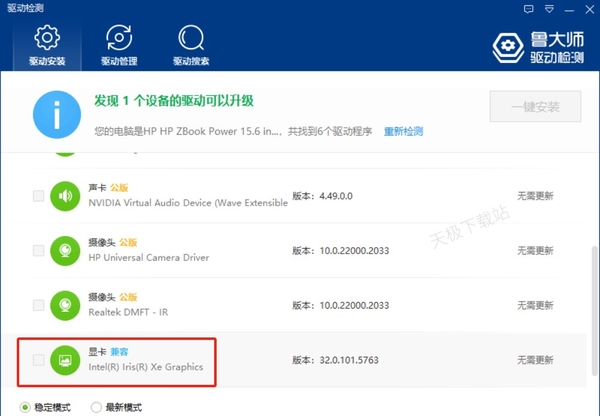
Task: Select the Intel Iris Xe Graphics checkbox
Action: click(x=39, y=360)
